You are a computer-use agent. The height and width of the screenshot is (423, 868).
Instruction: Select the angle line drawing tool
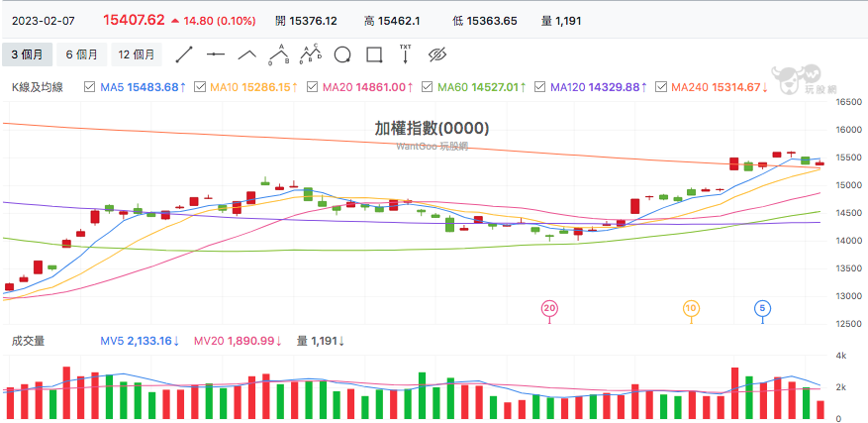tap(247, 54)
